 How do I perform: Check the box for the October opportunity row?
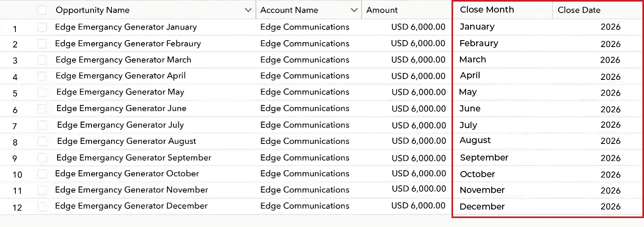(42, 174)
